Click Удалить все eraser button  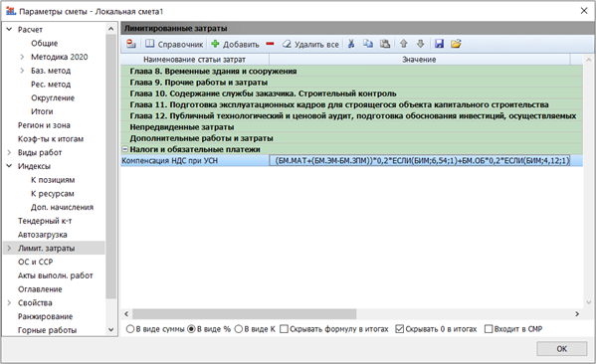(310, 44)
